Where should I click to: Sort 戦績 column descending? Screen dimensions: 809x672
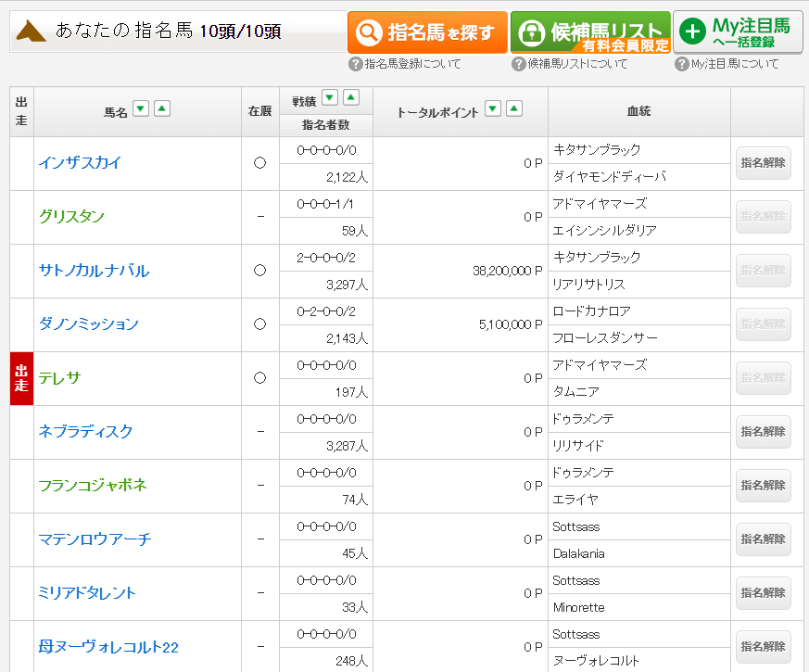[x=329, y=97]
